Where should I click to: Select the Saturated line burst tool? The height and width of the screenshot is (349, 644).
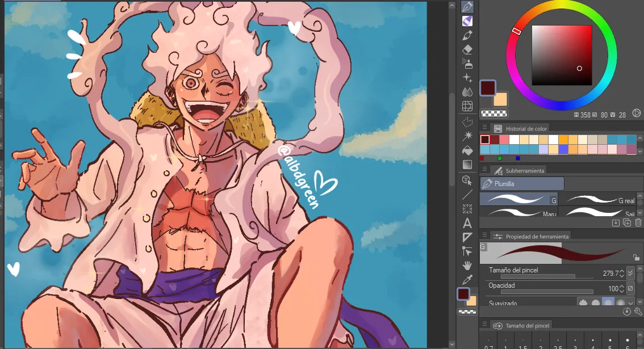pos(467,209)
